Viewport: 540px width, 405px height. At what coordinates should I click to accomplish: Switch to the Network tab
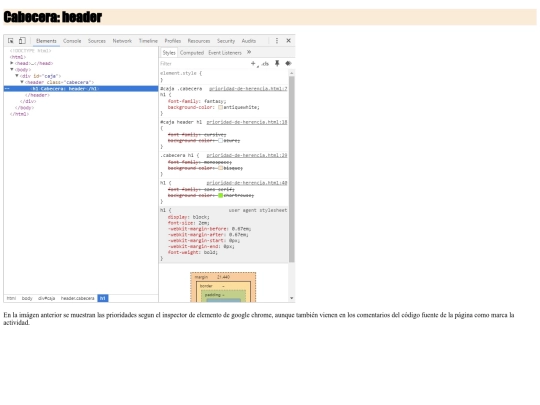(x=122, y=41)
